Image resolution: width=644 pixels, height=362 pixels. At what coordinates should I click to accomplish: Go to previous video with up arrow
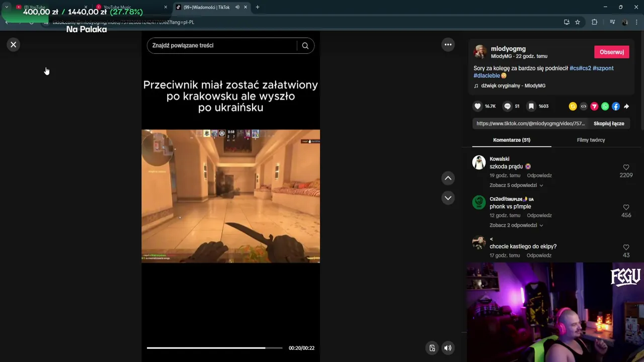(448, 178)
